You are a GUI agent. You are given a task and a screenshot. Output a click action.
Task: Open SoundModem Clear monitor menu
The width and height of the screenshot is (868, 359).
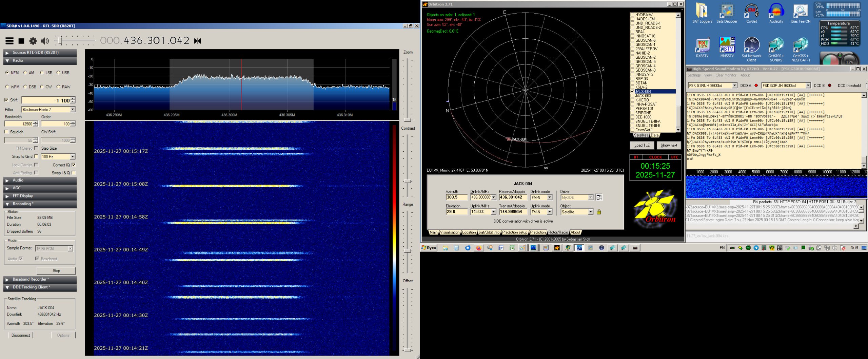tap(726, 75)
